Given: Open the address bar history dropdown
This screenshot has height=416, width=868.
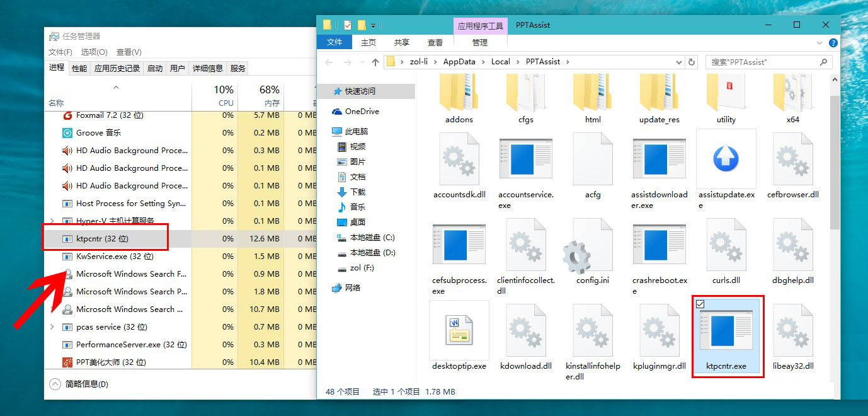Looking at the screenshot, I should pyautogui.click(x=678, y=62).
